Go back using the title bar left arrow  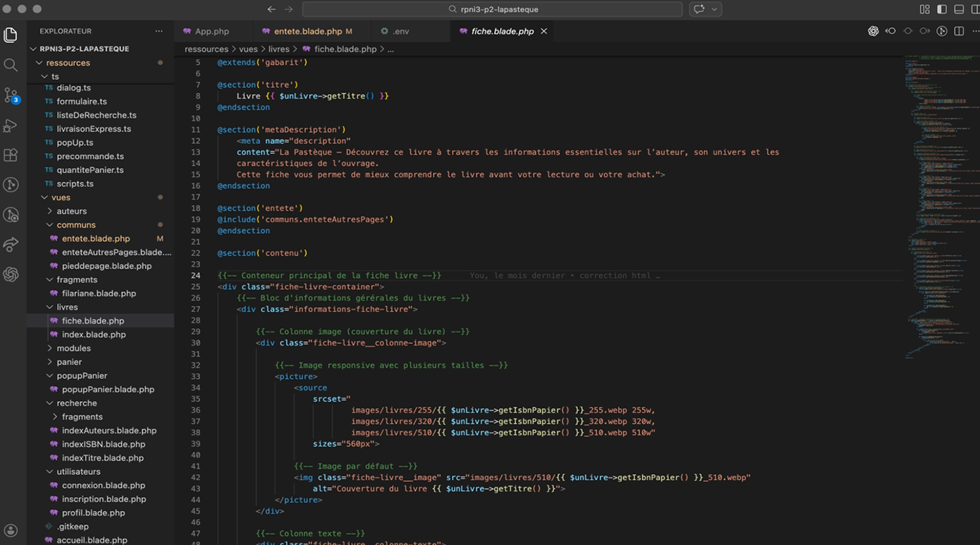point(272,9)
